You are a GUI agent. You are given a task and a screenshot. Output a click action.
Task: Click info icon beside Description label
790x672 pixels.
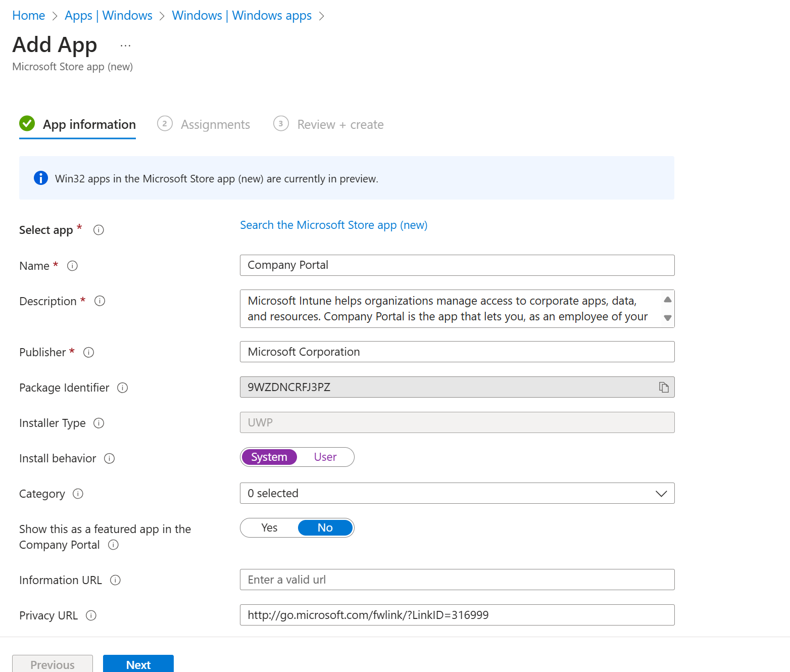100,301
